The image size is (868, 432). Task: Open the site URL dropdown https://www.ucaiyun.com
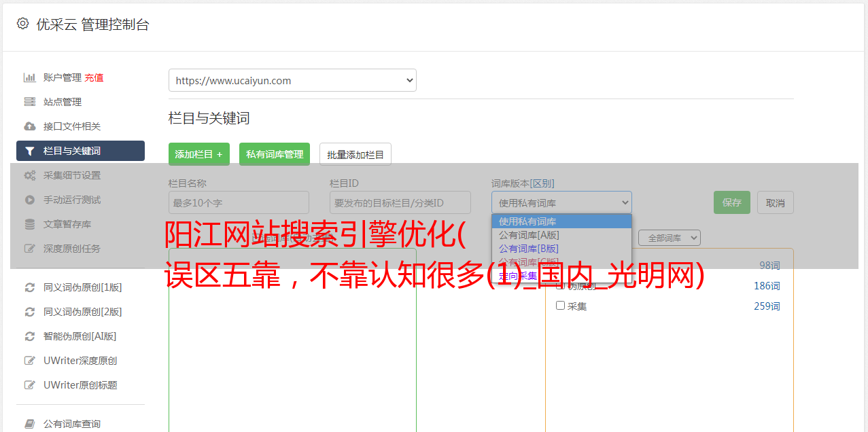coord(292,80)
